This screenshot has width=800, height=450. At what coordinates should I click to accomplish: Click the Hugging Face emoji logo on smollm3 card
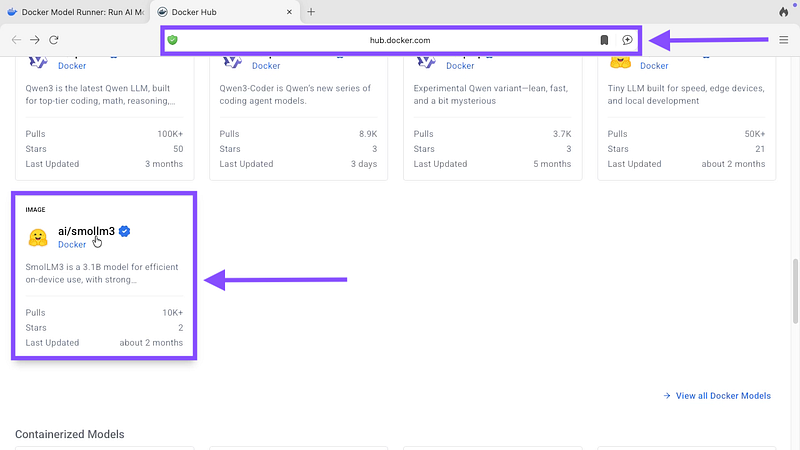[38, 238]
